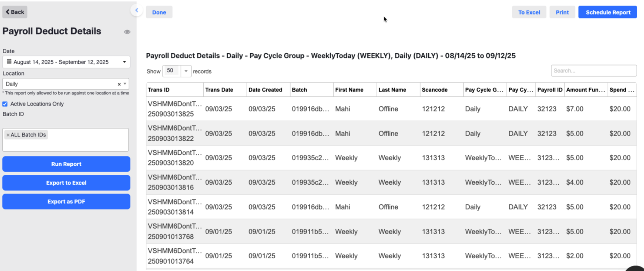Remove the ALL Batch IDs tag
This screenshot has height=271, width=644.
click(8, 135)
